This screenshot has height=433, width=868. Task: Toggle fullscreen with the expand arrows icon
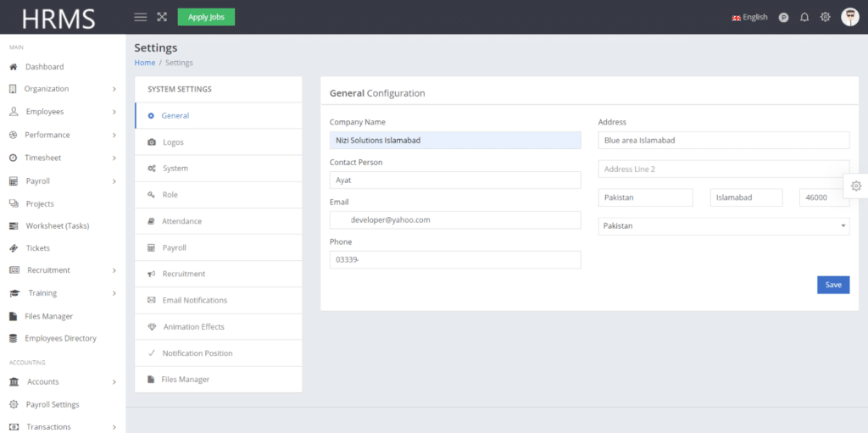pyautogui.click(x=162, y=17)
